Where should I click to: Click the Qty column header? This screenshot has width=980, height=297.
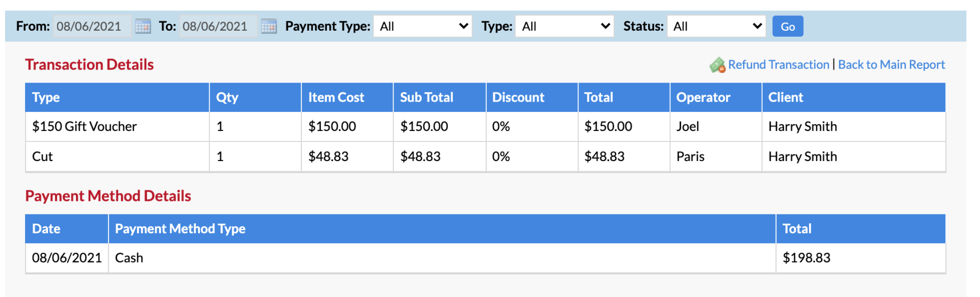point(255,97)
